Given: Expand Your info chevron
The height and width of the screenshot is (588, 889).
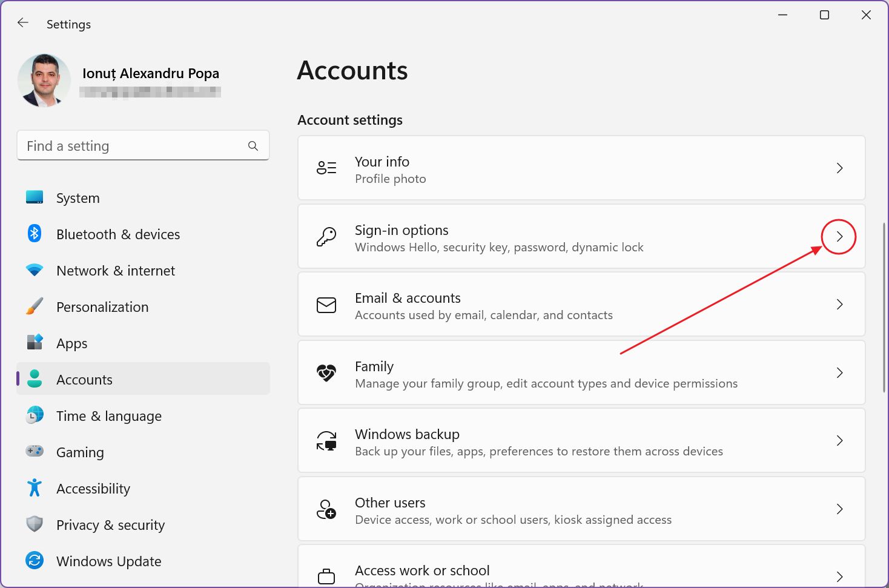Looking at the screenshot, I should point(839,168).
